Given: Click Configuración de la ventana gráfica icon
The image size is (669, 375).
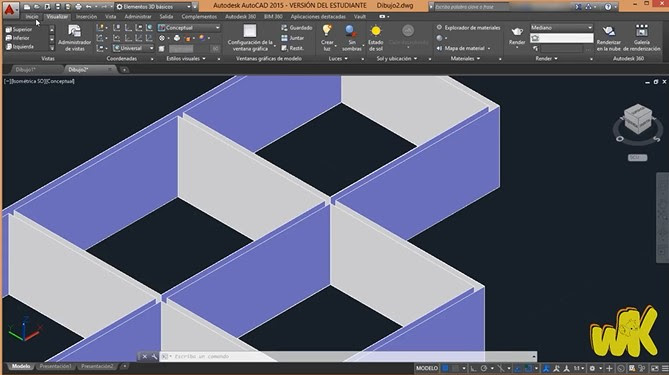Looking at the screenshot, I should point(250,31).
